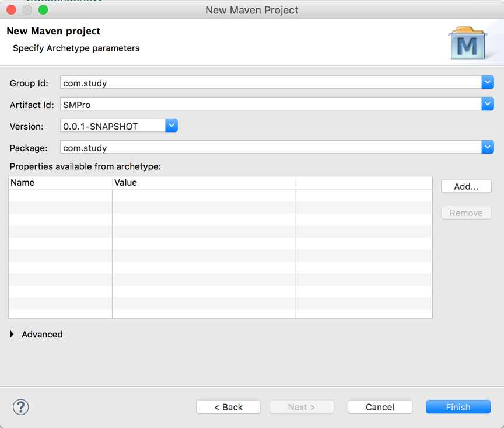The height and width of the screenshot is (428, 504).
Task: Click the disabled Next button
Action: [302, 407]
